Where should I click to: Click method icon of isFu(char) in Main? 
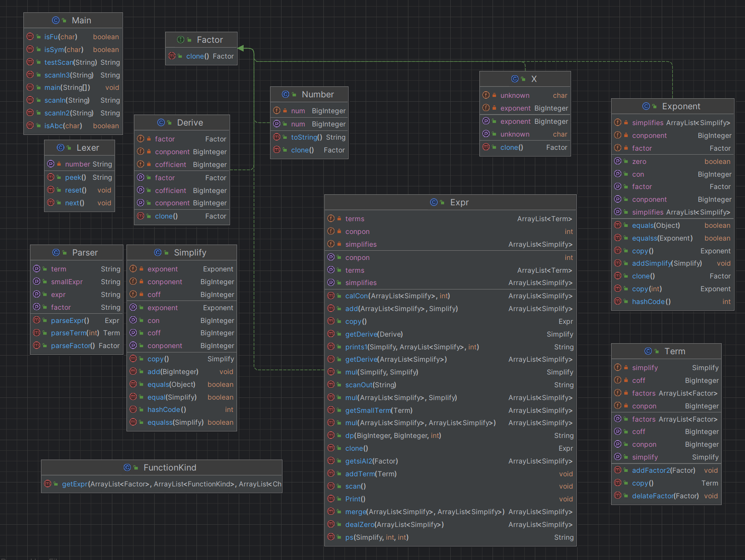click(30, 37)
